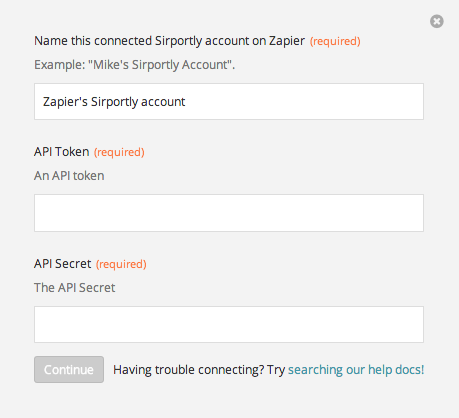Click the required tag after Zapier heading
The image size is (459, 418).
pyautogui.click(x=335, y=41)
